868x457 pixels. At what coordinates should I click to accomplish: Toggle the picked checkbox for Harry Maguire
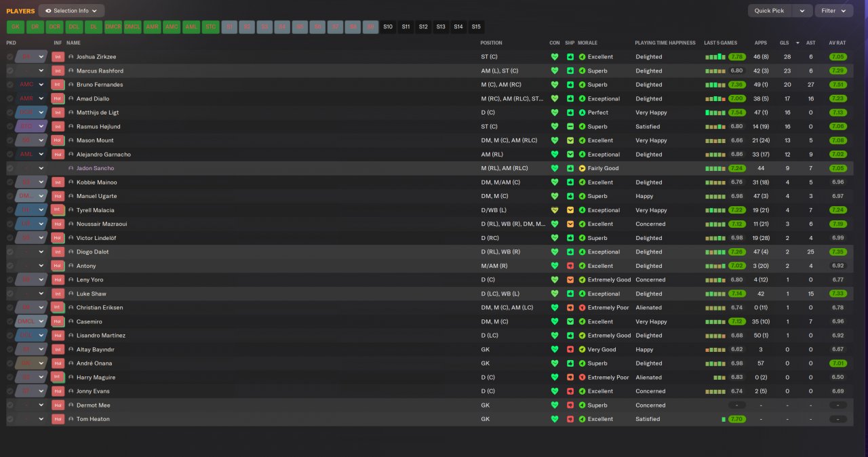tap(10, 378)
